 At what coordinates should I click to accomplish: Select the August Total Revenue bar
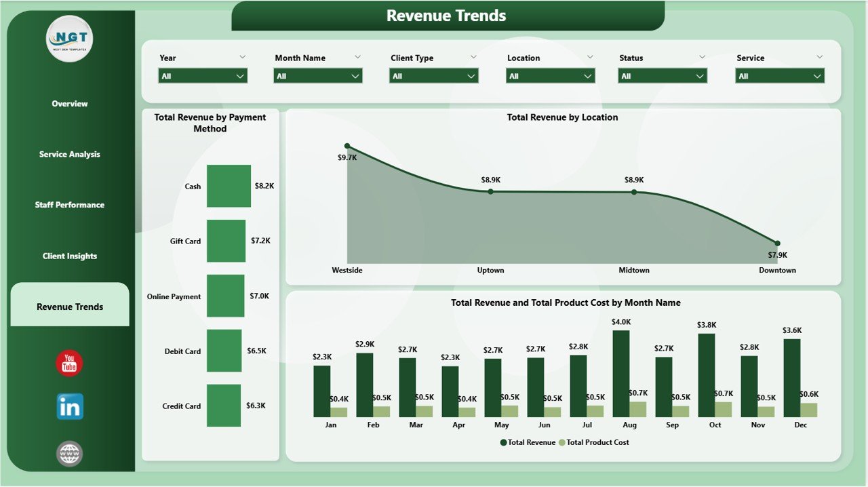click(621, 373)
